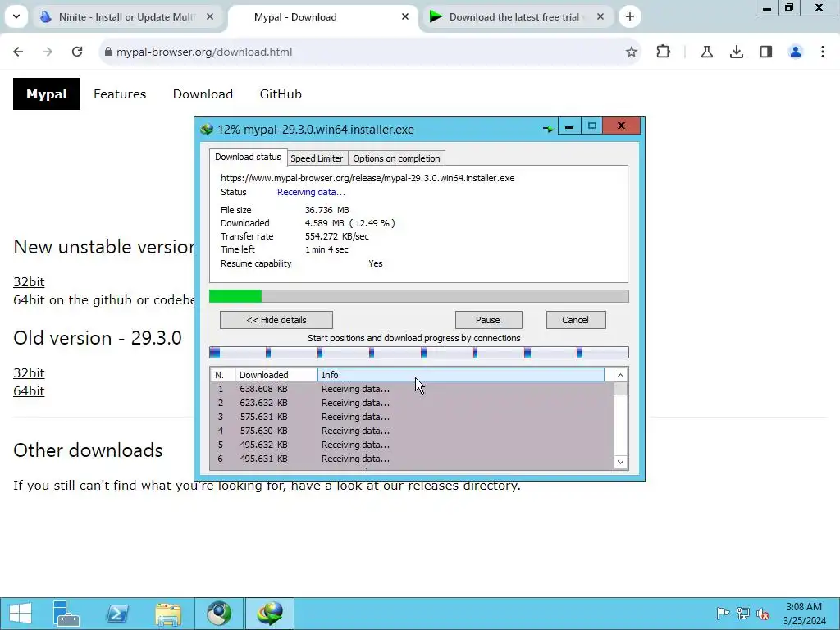Cancel the mypal installer download

coord(575,320)
